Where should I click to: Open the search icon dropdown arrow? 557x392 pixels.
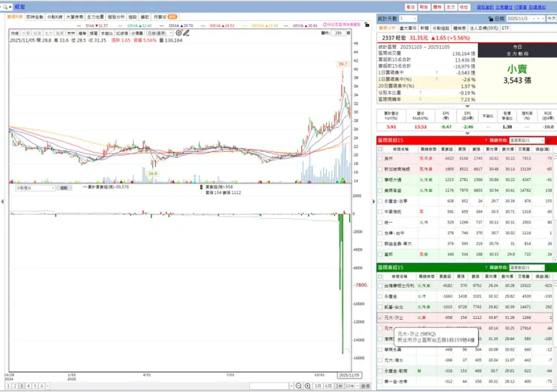pyautogui.click(x=10, y=7)
